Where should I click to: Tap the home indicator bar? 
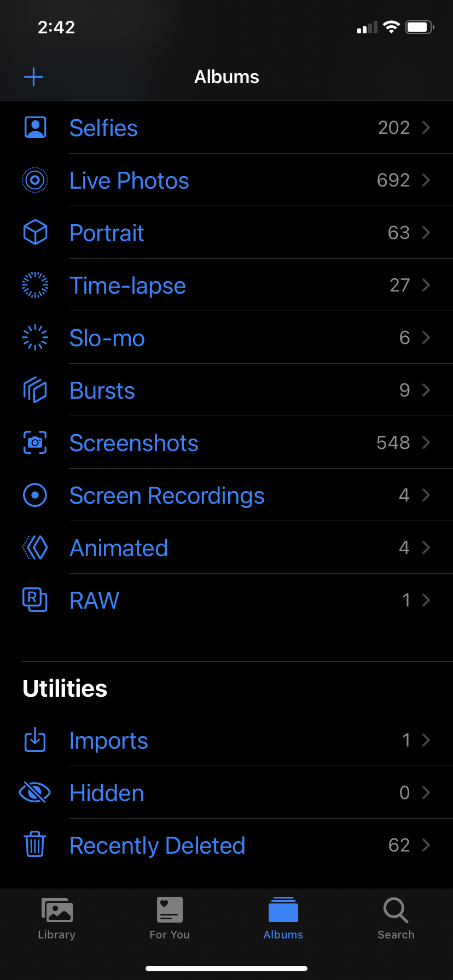click(226, 968)
